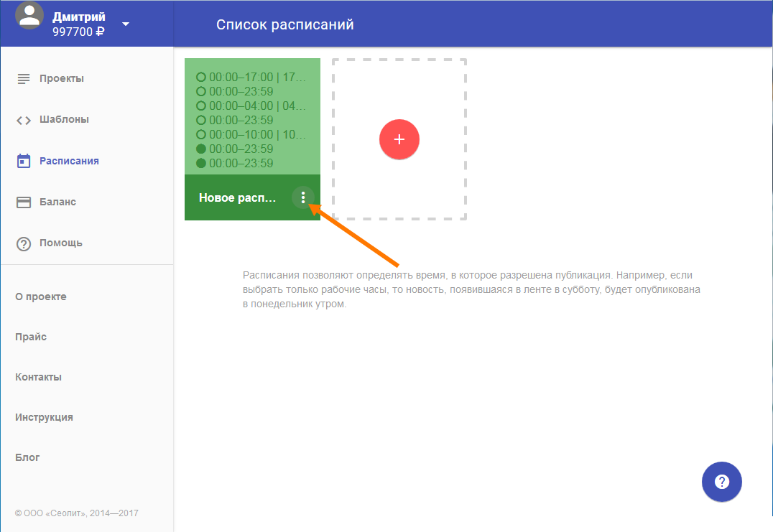Open the Инструкция link

(x=44, y=417)
